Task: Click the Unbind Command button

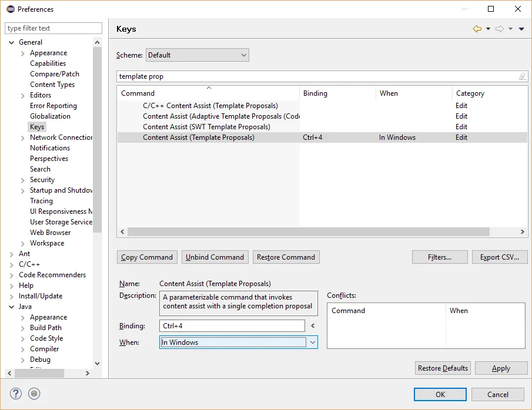Action: coord(215,257)
